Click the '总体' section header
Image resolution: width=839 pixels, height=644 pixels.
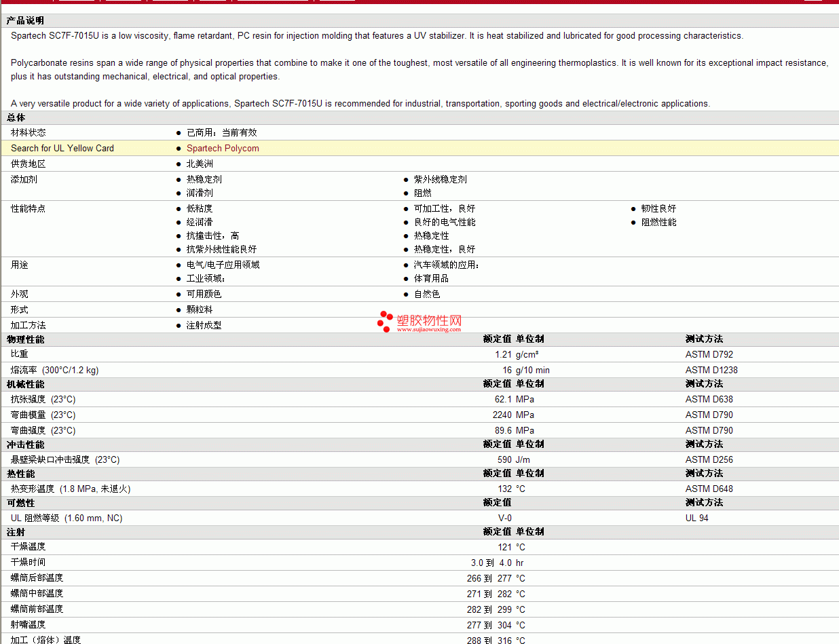click(x=16, y=117)
